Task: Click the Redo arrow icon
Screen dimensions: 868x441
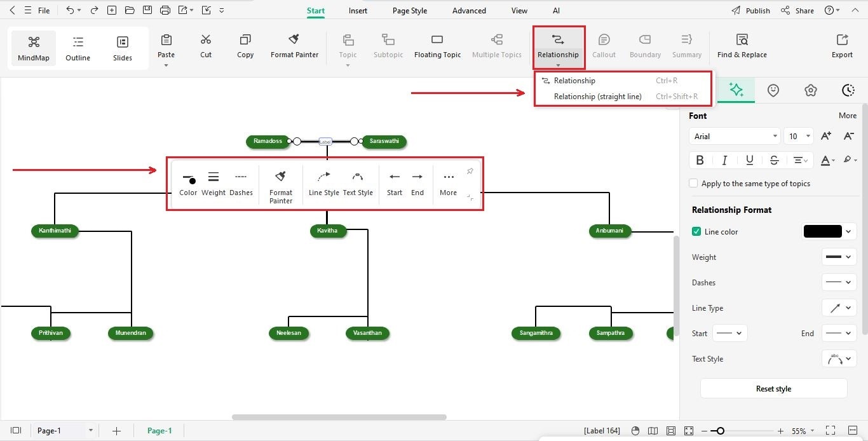Action: (x=94, y=10)
